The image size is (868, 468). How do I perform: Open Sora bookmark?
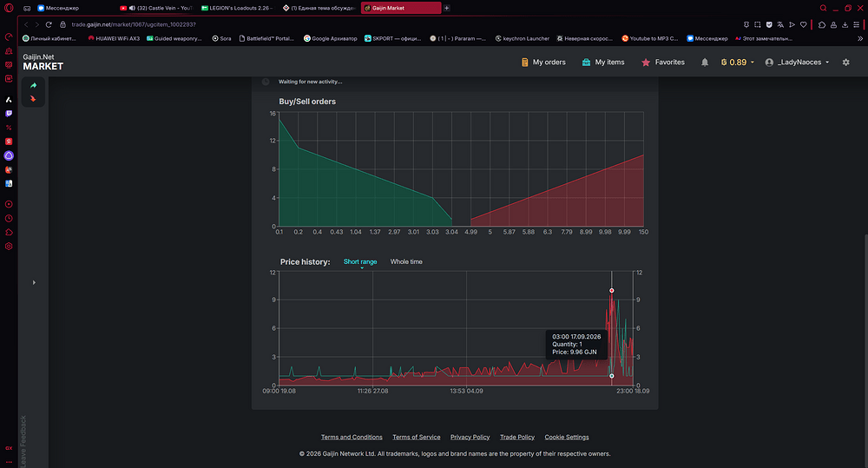pos(221,39)
